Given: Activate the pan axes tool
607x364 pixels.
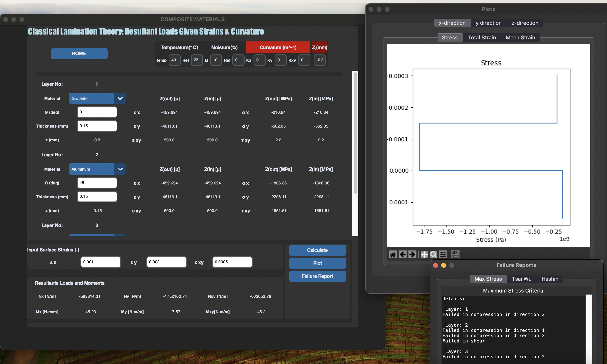Looking at the screenshot, I should pyautogui.click(x=424, y=254).
